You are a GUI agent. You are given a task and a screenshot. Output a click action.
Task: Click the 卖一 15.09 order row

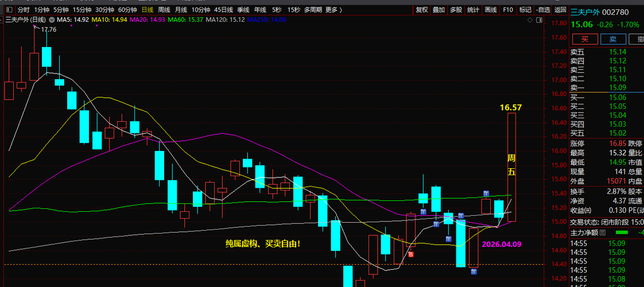tap(607, 88)
